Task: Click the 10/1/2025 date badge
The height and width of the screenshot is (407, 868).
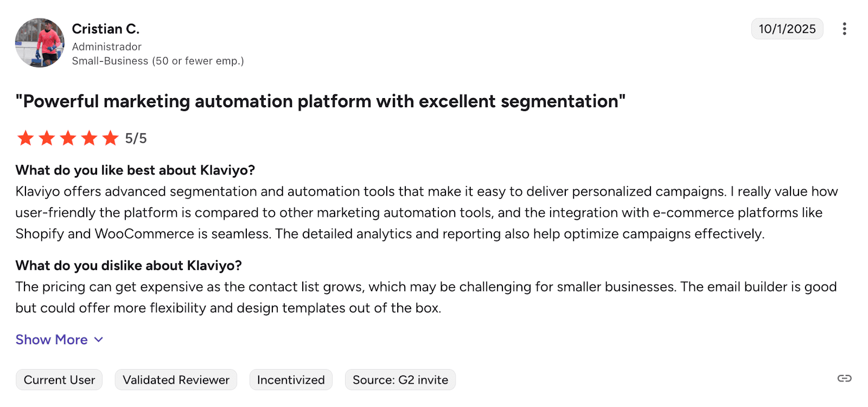Action: pyautogui.click(x=787, y=29)
